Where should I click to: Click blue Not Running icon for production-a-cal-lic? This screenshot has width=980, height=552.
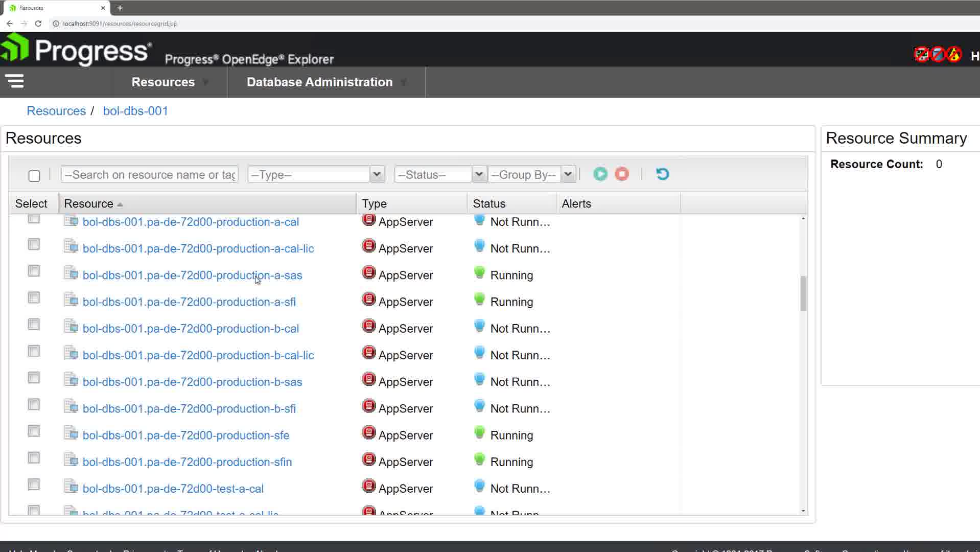(x=479, y=246)
